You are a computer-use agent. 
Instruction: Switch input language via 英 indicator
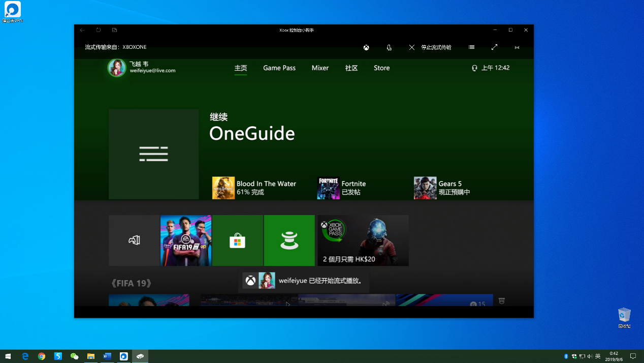(598, 356)
